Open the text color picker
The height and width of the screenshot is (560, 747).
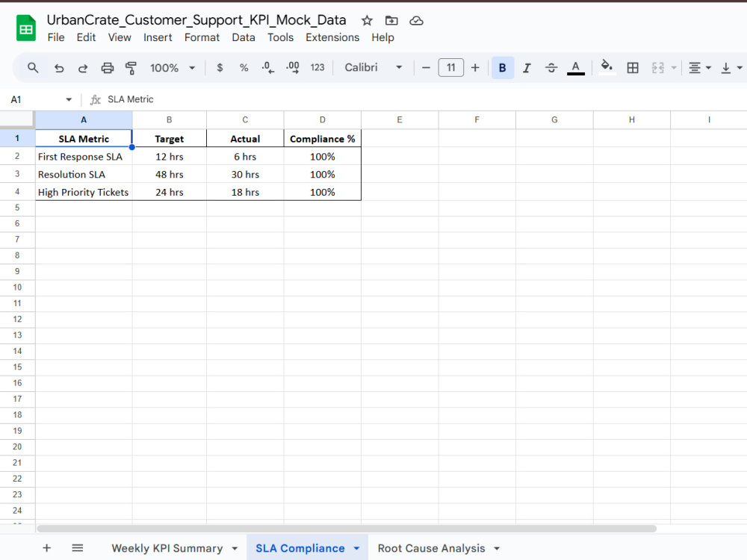575,68
